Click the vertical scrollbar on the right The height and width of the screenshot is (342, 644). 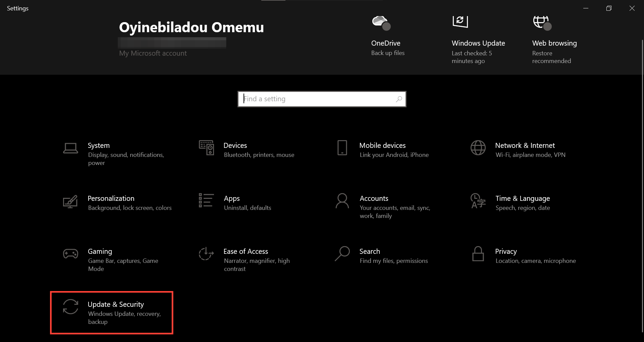(x=642, y=186)
